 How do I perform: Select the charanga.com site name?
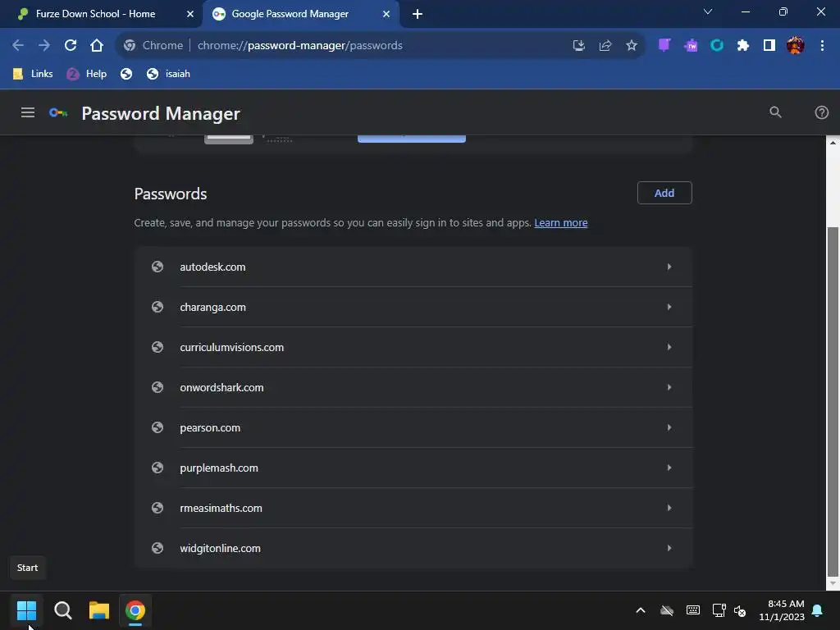212,307
